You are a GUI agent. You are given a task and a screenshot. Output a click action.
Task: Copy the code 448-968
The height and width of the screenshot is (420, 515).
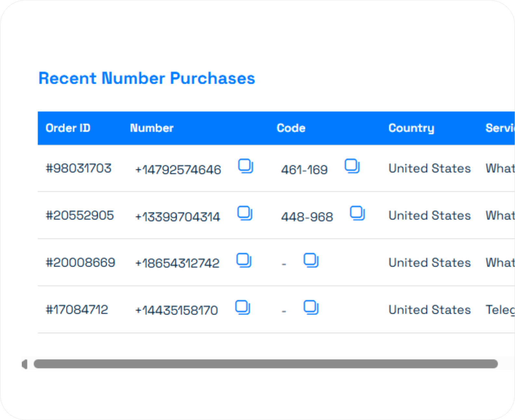point(358,214)
